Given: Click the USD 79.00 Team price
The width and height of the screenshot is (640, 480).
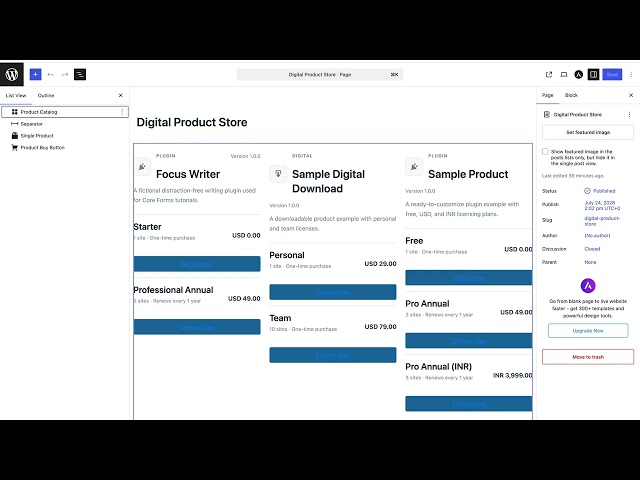Looking at the screenshot, I should point(380,327).
